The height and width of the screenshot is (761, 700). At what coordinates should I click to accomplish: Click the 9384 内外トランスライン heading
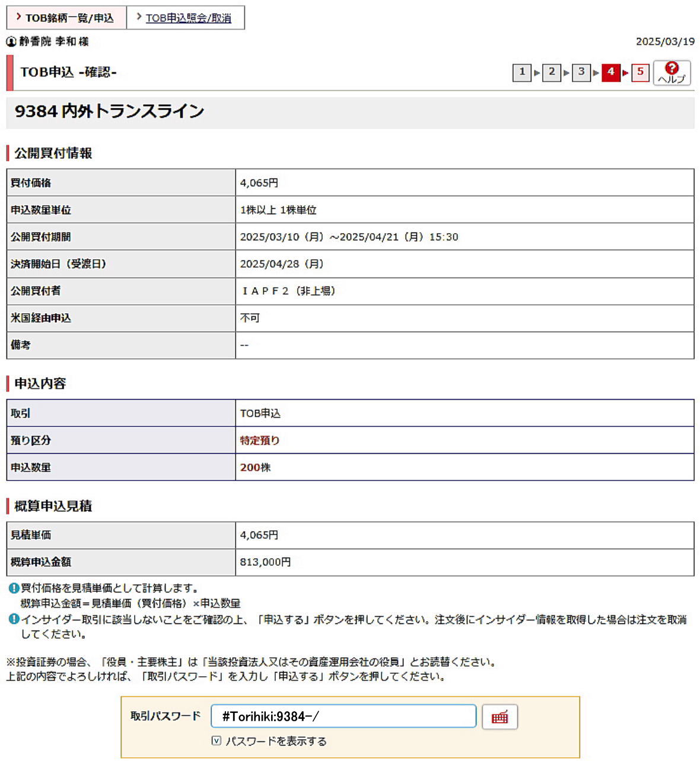click(x=109, y=112)
